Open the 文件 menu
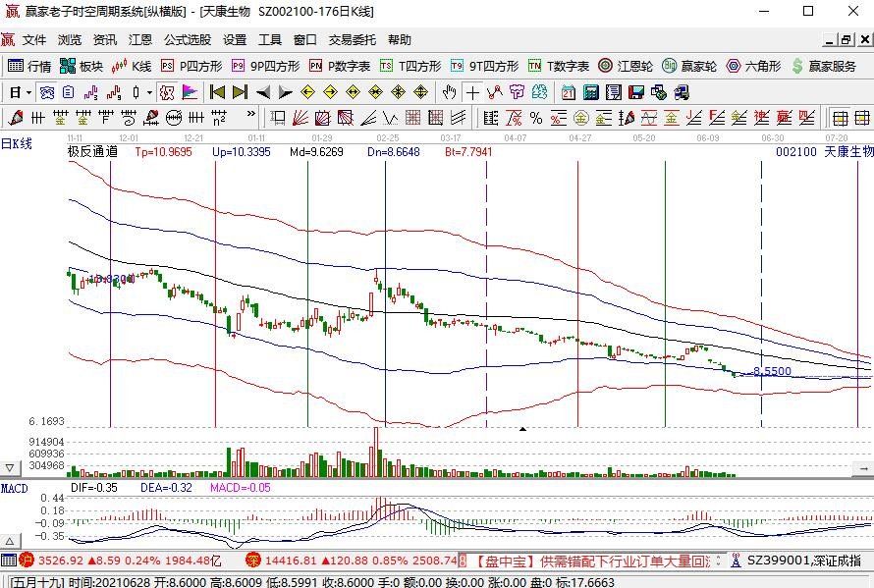 coord(34,40)
